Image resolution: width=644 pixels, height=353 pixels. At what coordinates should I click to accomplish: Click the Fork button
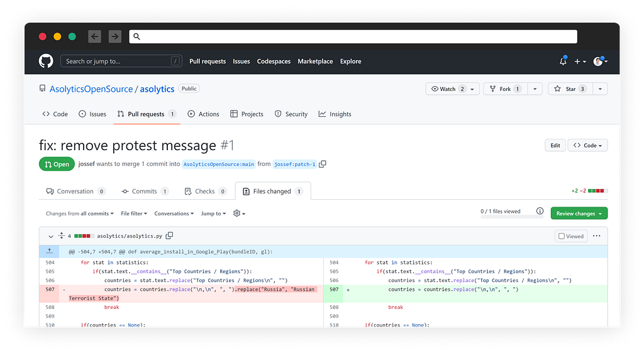tap(506, 89)
